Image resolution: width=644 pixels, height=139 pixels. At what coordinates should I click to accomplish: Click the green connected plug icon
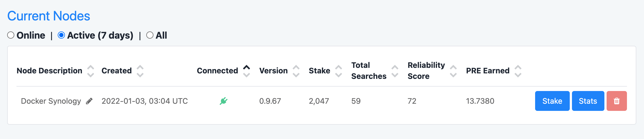tap(224, 101)
